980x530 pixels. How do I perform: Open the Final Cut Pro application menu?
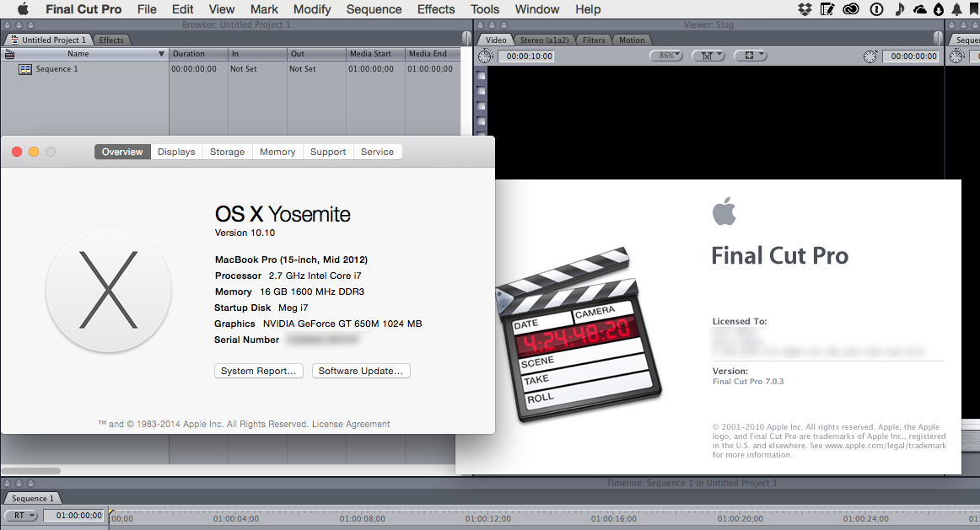(x=83, y=9)
